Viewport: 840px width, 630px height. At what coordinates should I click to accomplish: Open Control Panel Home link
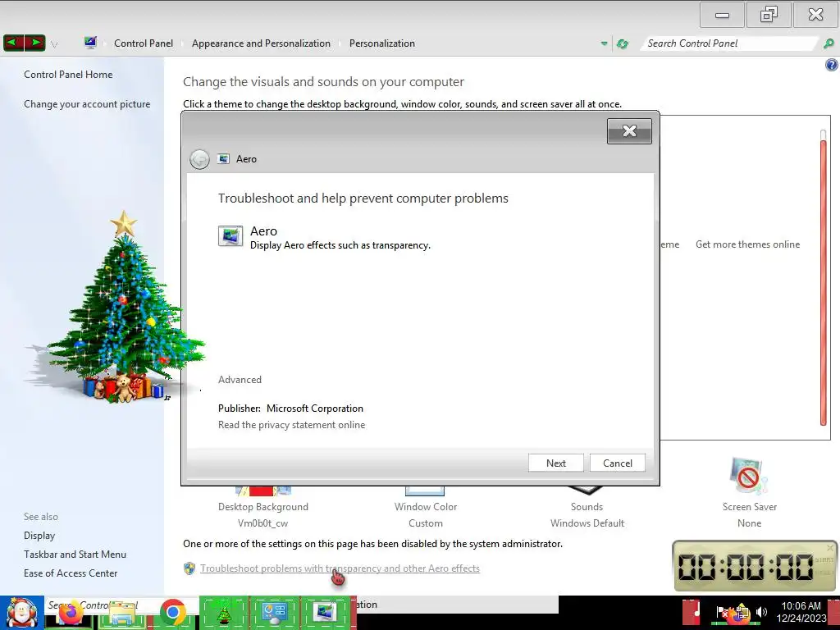[68, 75]
